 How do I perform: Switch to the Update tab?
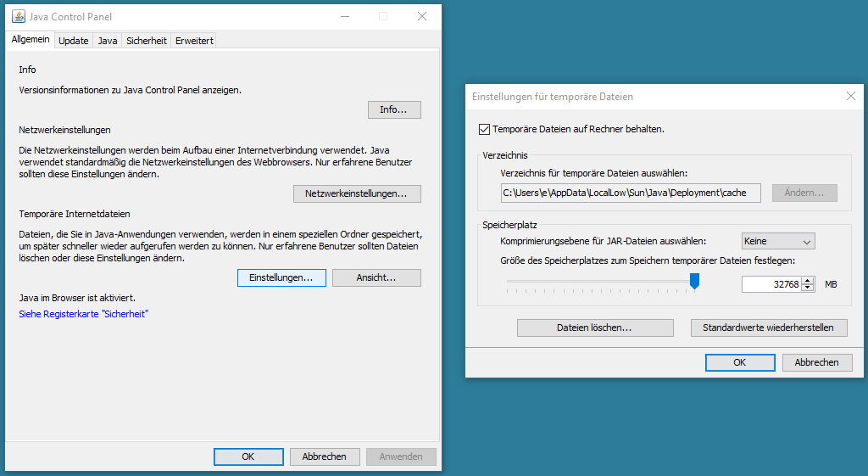tap(74, 41)
